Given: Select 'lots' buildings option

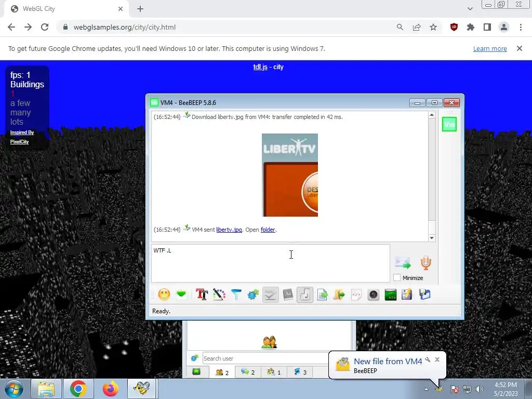Looking at the screenshot, I should click(x=17, y=122).
